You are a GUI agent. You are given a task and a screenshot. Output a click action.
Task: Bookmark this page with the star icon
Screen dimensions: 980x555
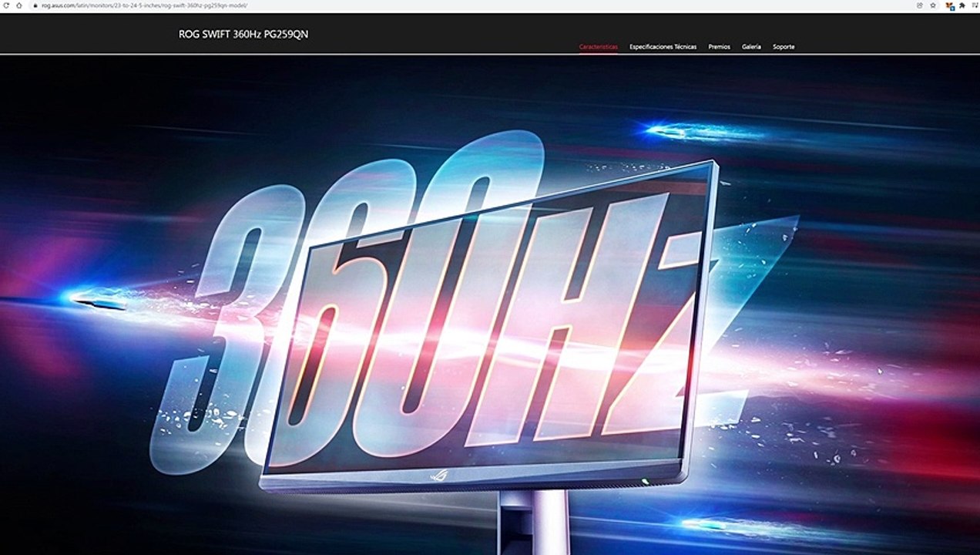pos(933,5)
